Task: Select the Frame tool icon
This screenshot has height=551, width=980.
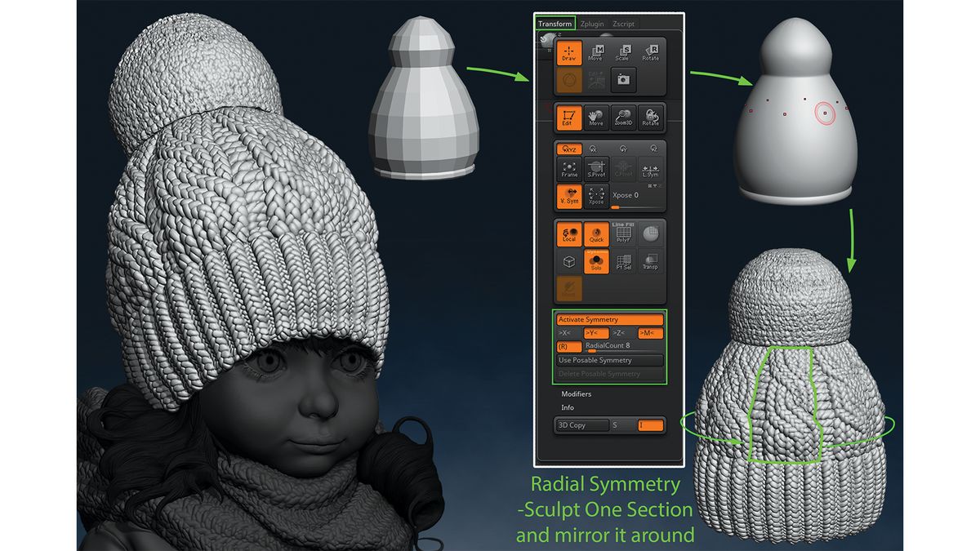Action: click(x=569, y=167)
